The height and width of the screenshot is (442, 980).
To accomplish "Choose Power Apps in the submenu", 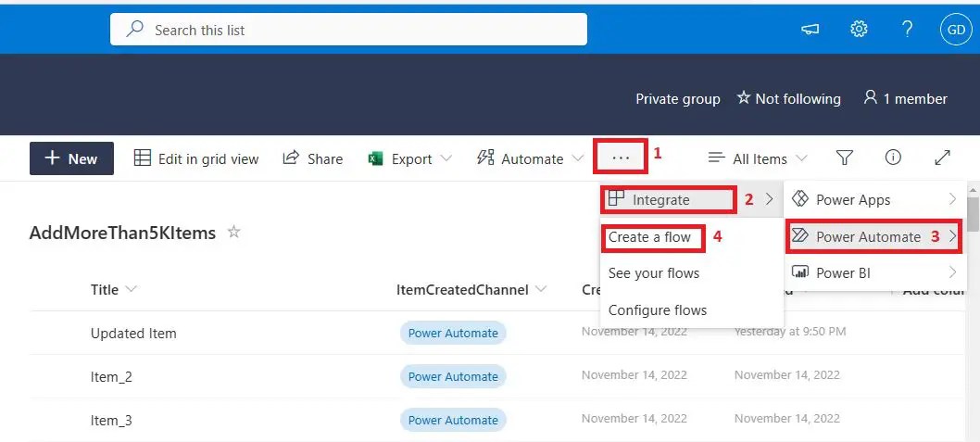I will coord(875,199).
